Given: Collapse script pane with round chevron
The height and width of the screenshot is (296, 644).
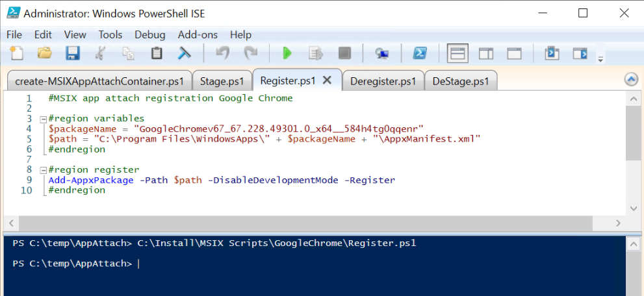Looking at the screenshot, I should [631, 79].
